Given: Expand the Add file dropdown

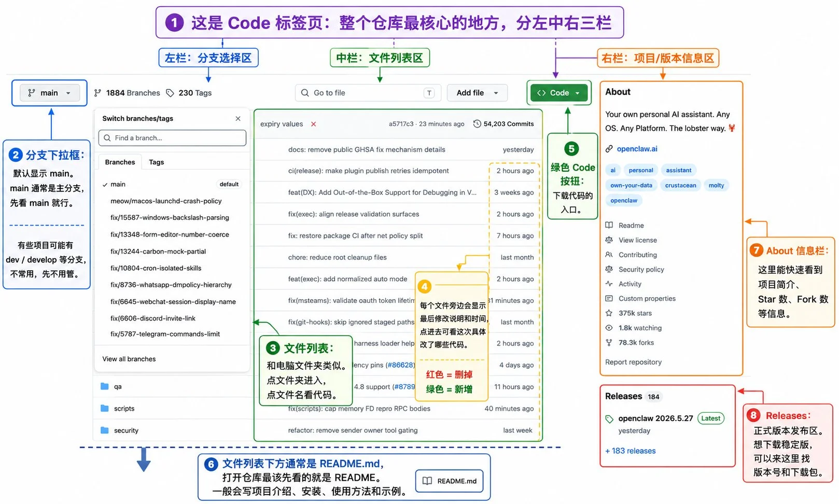Looking at the screenshot, I should click(477, 93).
